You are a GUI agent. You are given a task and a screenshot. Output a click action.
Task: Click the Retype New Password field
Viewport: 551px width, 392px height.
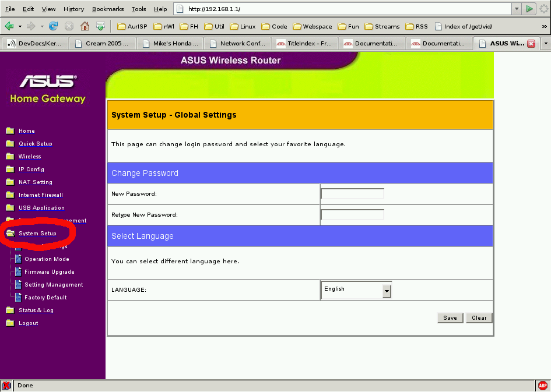point(352,215)
